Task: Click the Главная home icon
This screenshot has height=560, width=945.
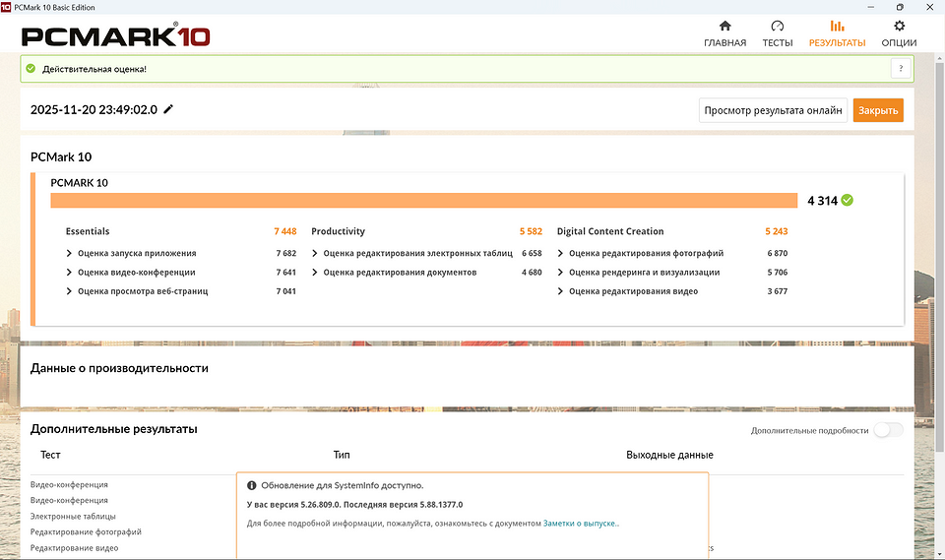Action: pyautogui.click(x=724, y=27)
